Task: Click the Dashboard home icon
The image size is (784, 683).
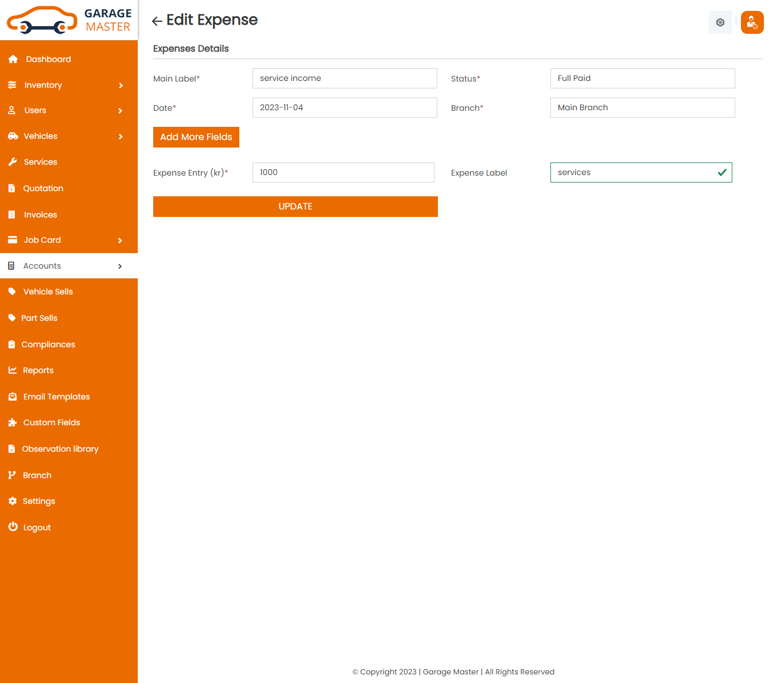Action: [13, 59]
